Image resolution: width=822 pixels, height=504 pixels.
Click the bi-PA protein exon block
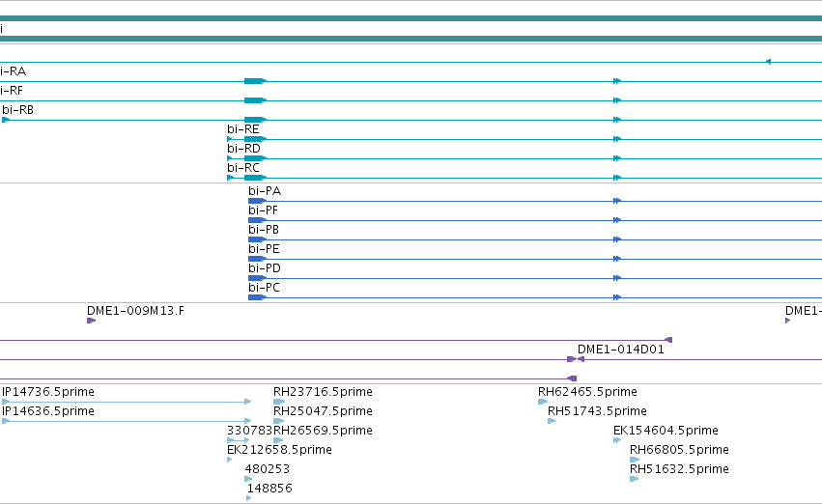(257, 201)
